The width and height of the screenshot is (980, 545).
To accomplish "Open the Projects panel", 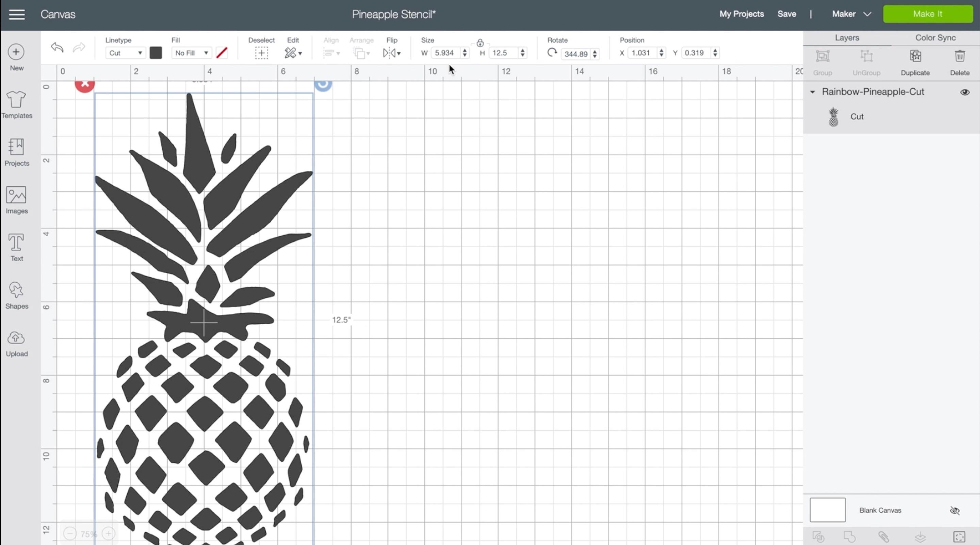I will [x=16, y=152].
